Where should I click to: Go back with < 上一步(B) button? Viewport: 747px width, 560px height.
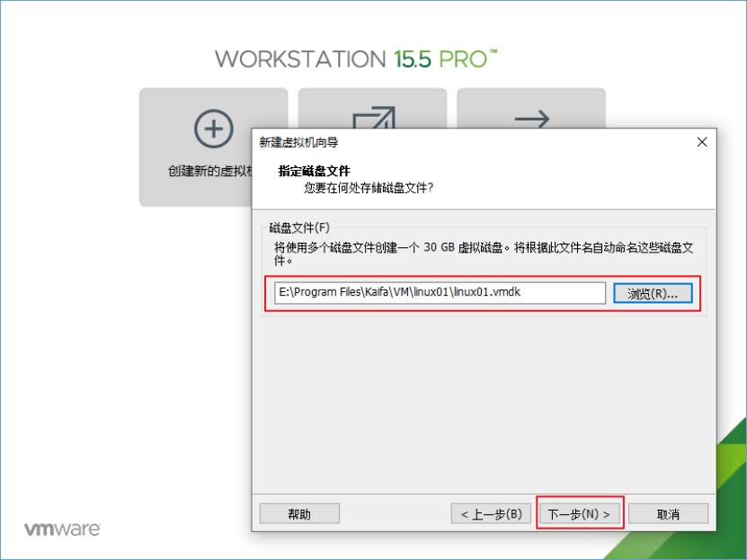coord(491,514)
